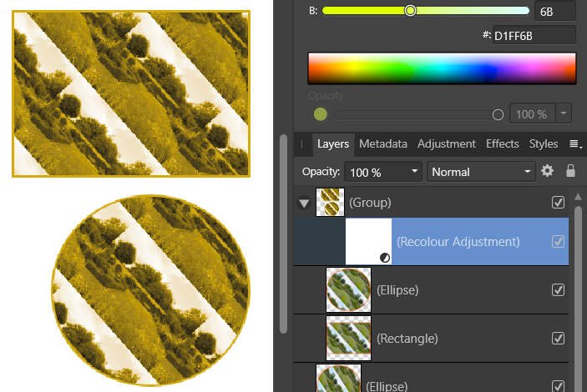Switch to the Effects tab
The image size is (587, 392).
[x=503, y=144]
